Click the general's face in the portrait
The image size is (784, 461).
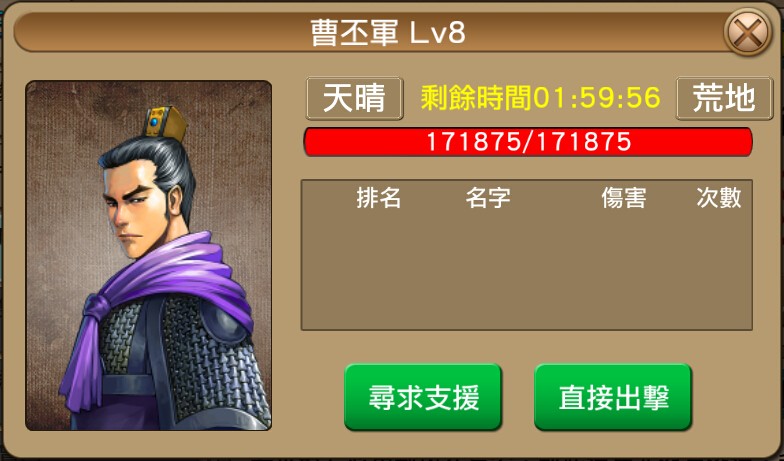(x=135, y=210)
